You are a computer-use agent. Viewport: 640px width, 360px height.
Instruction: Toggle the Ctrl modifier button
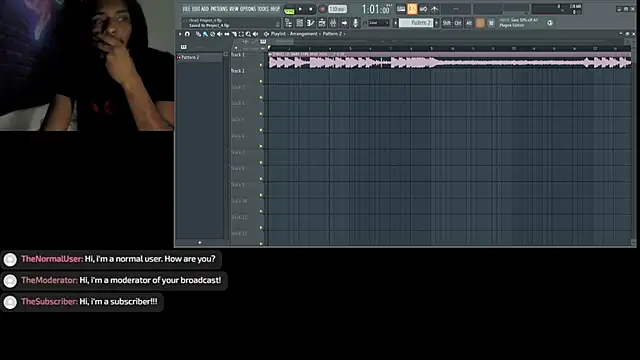tap(458, 23)
